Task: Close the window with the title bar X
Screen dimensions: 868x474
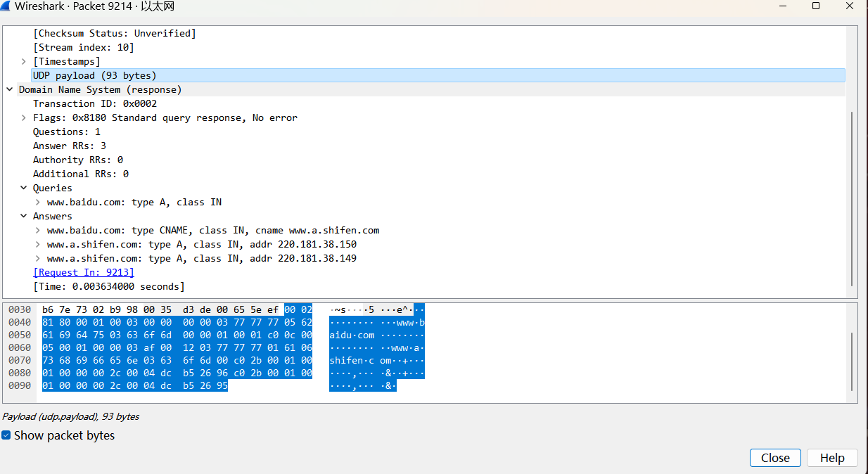Action: coord(850,6)
